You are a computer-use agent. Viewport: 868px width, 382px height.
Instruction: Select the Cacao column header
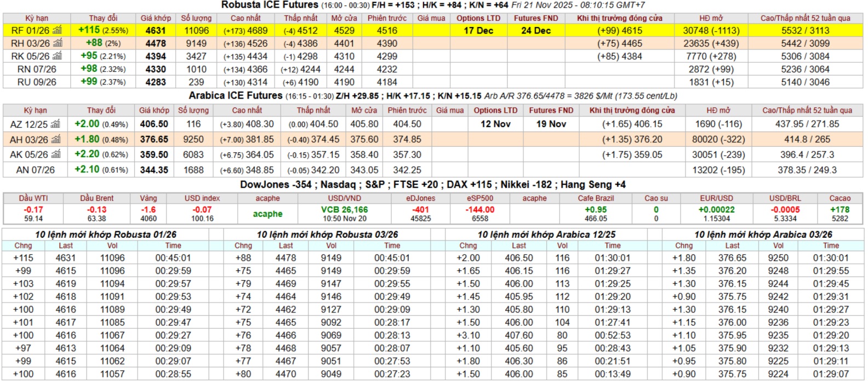(x=840, y=198)
